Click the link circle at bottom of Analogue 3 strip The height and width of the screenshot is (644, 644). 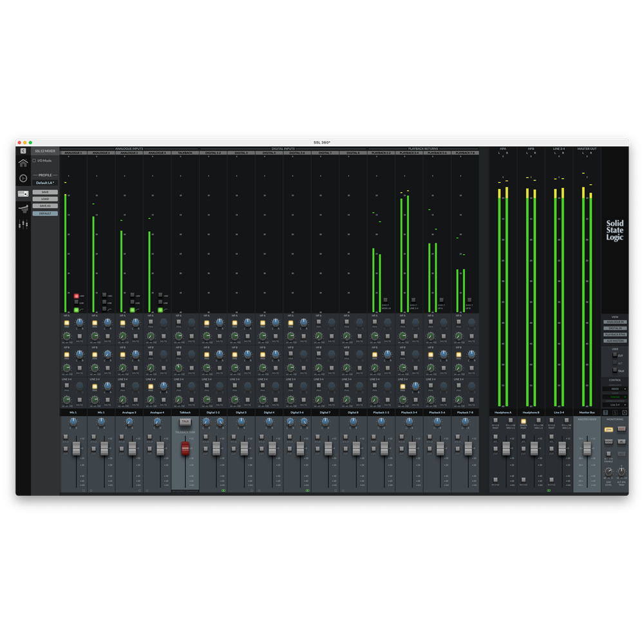(x=140, y=490)
